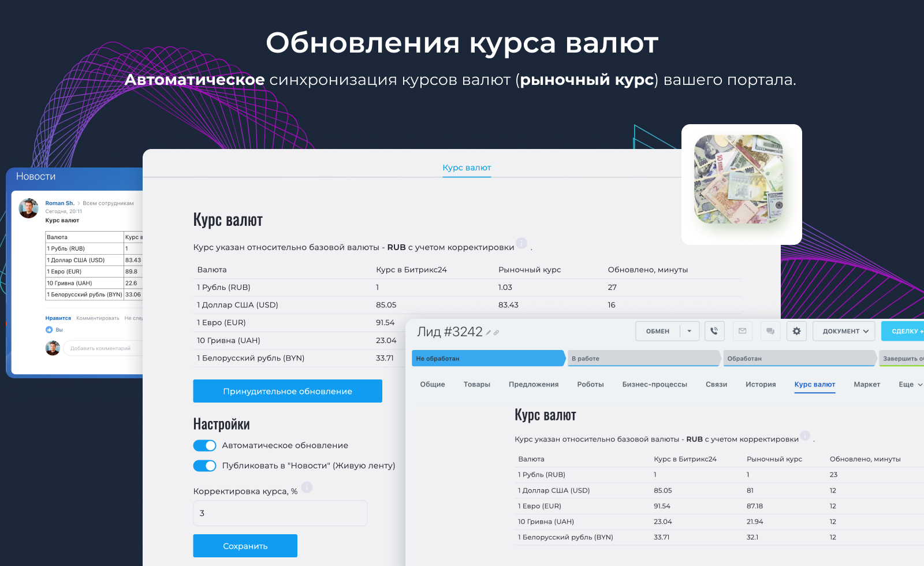Click the 21.94 value in the lead table
The image size is (924, 566).
click(x=755, y=522)
